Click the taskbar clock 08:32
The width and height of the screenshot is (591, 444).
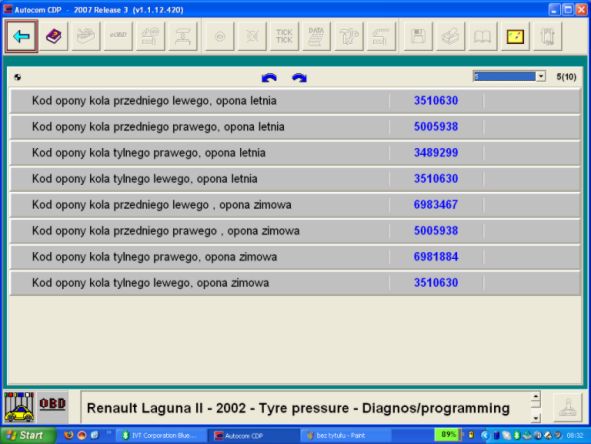(575, 436)
